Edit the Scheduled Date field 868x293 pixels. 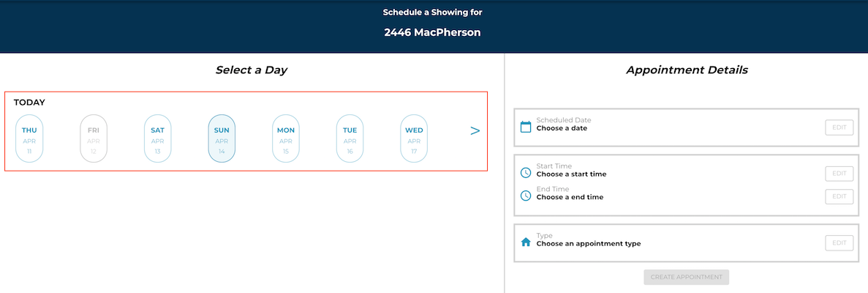point(839,127)
